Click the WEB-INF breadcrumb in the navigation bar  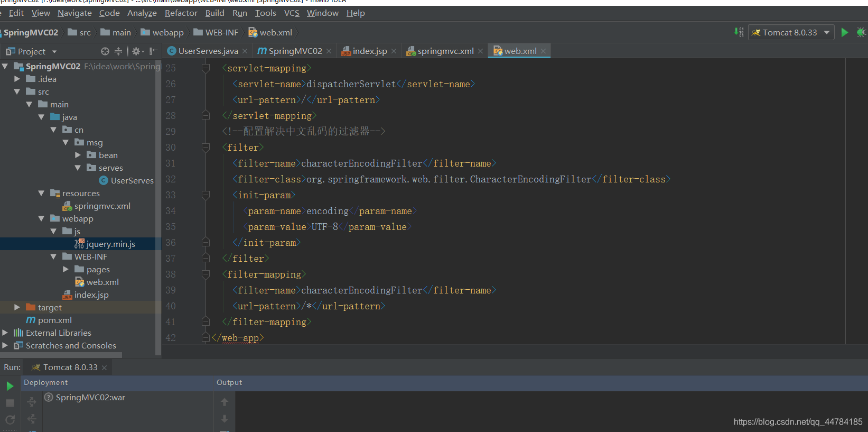tap(216, 33)
